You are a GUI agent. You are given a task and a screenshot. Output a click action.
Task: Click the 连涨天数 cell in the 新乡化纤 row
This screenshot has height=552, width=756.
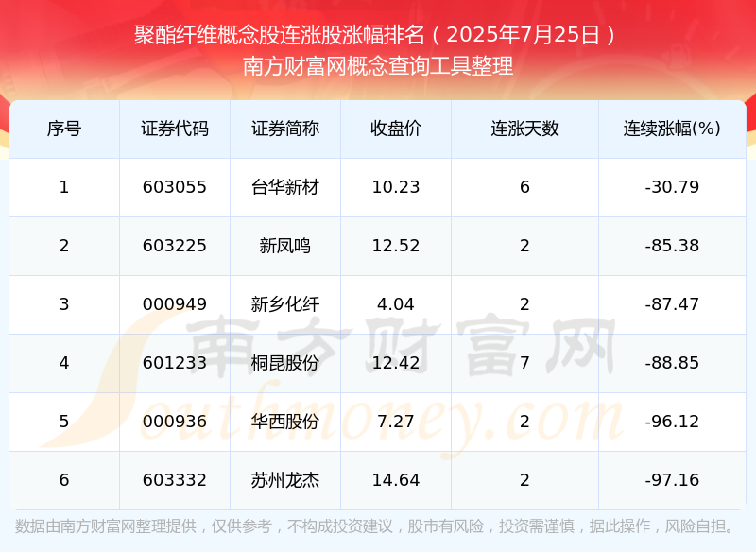[x=524, y=304]
